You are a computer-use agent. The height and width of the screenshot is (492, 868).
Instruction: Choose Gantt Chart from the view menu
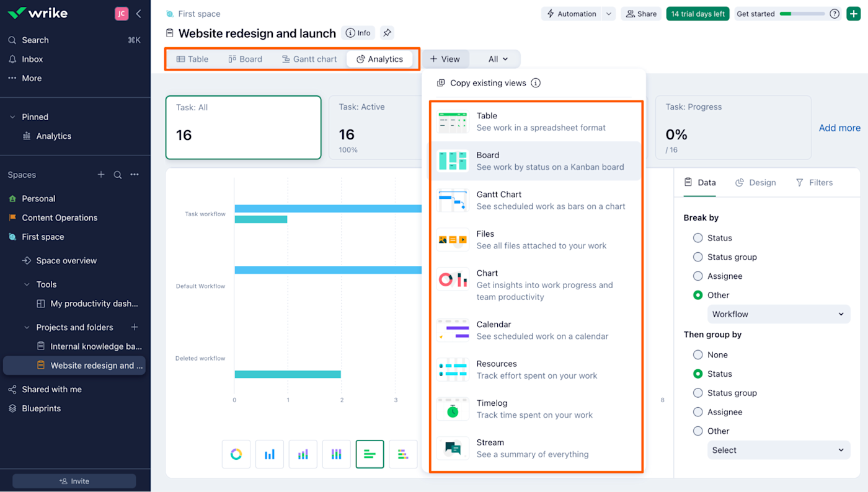(535, 200)
